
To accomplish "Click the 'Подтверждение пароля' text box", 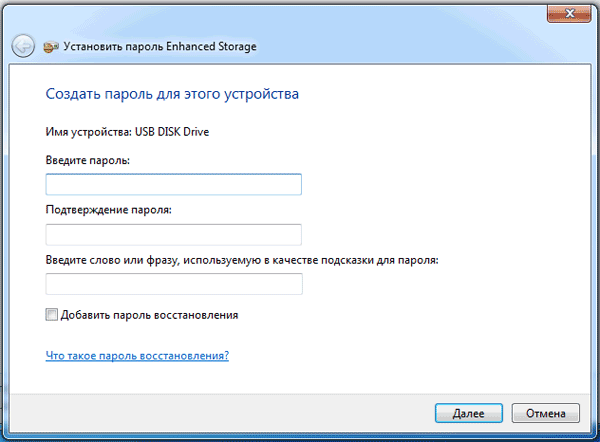I will (174, 235).
